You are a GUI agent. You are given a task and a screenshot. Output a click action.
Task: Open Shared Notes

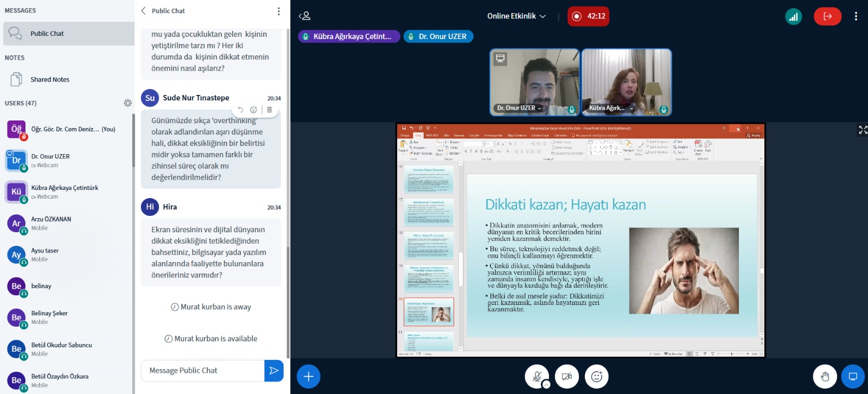[50, 80]
